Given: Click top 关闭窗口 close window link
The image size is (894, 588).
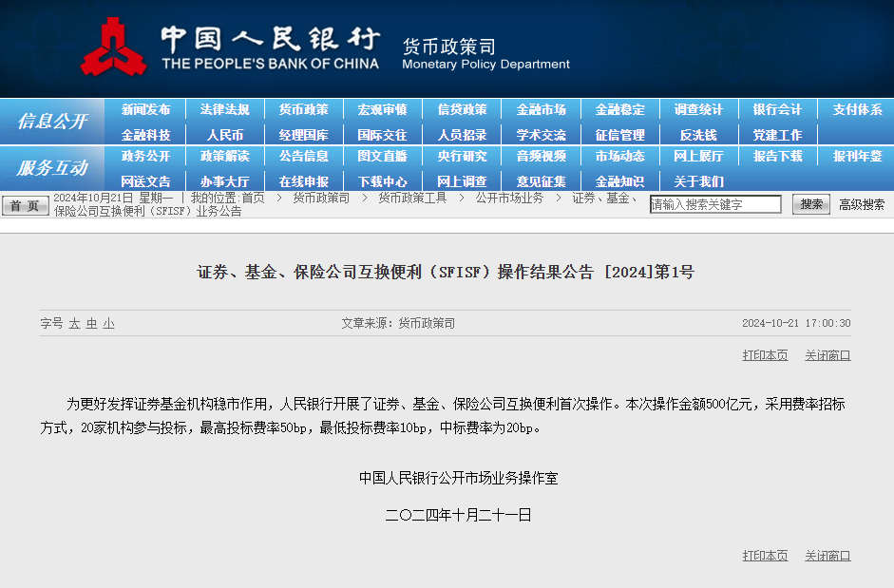Looking at the screenshot, I should click(x=827, y=355).
